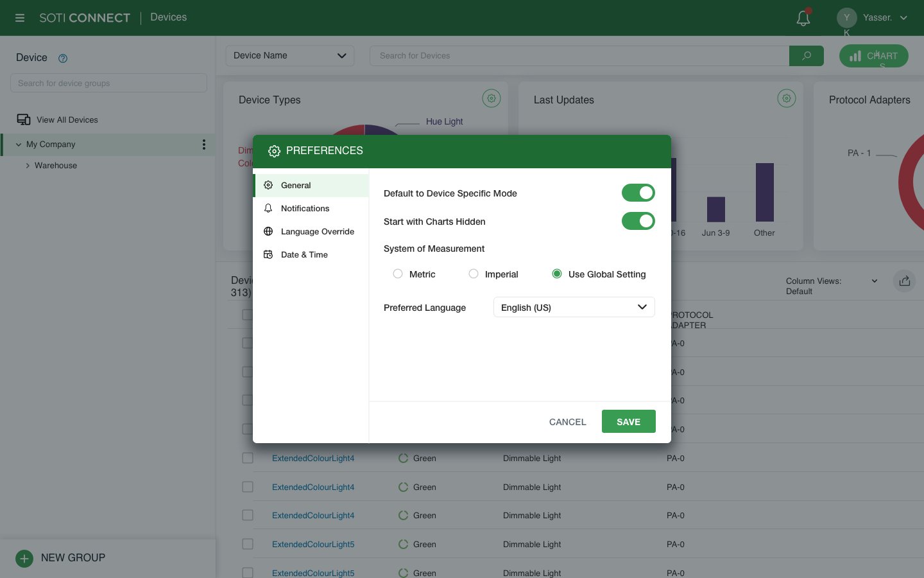924x578 pixels.
Task: Click the Language Override globe icon
Action: [268, 231]
